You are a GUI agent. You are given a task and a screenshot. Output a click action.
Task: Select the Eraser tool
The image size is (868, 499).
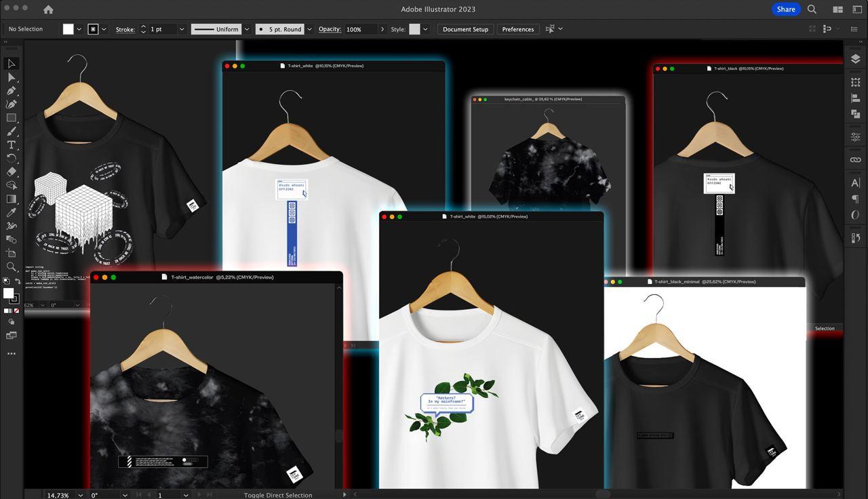tap(12, 172)
